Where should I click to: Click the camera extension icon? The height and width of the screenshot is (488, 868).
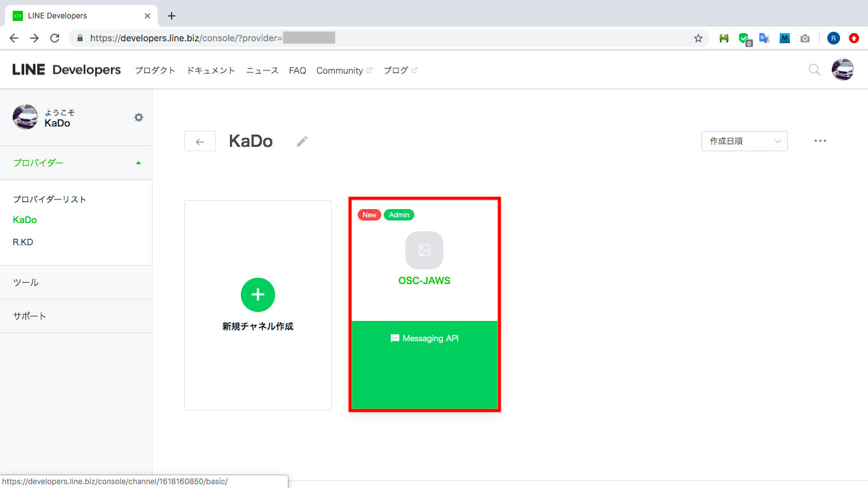click(805, 38)
